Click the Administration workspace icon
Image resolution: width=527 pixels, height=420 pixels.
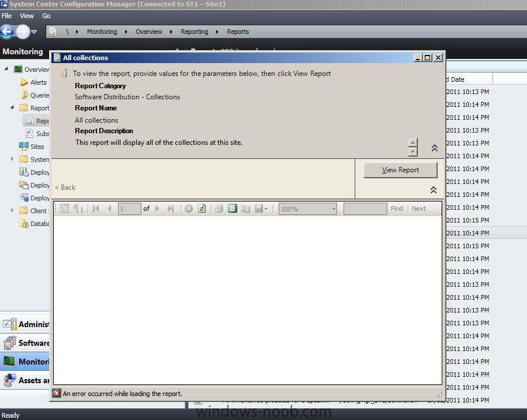click(9, 324)
